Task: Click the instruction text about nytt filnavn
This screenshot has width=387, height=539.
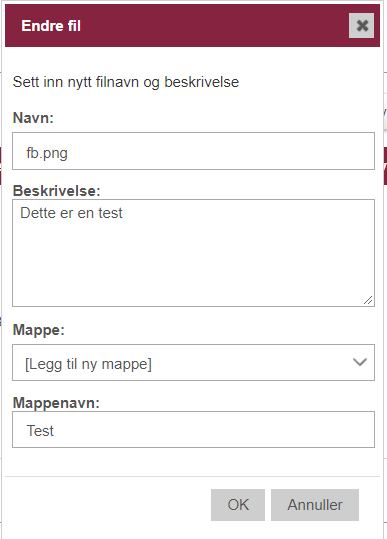Action: (126, 82)
